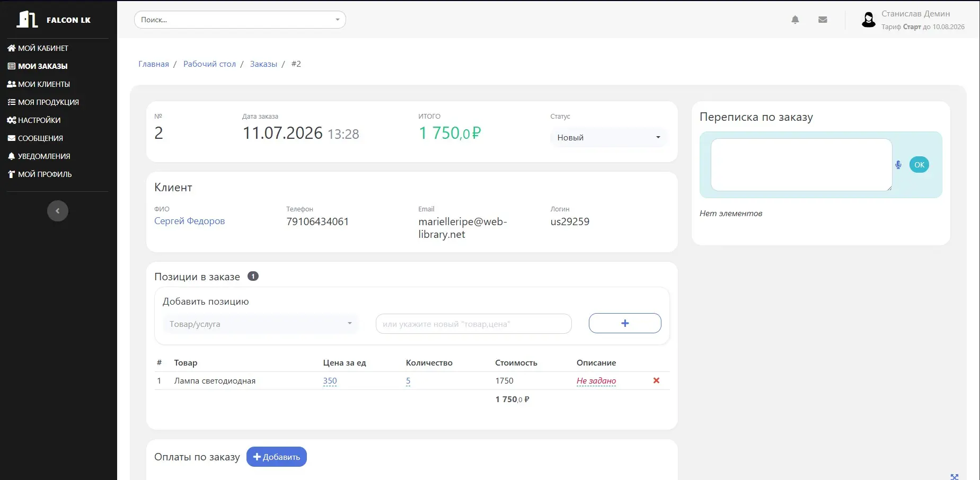980x480 pixels.
Task: Click the phone number 79106434061
Action: 317,221
